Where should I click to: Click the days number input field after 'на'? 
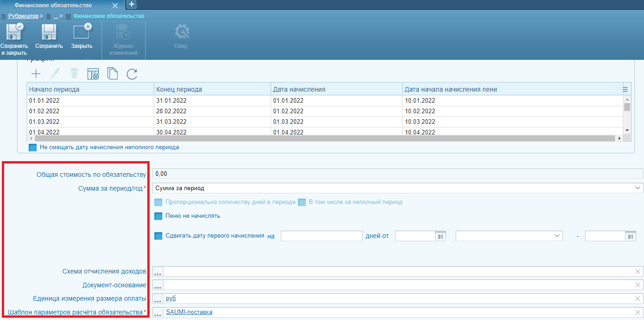point(321,236)
